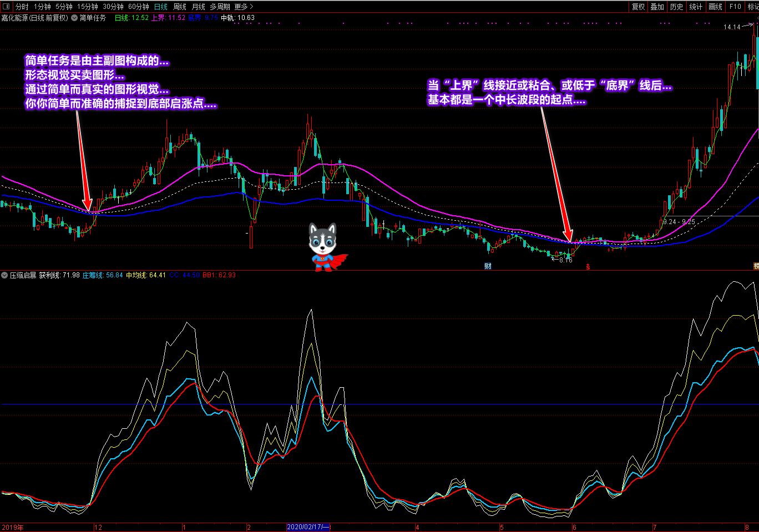Click the husky superhero mascot icon
The height and width of the screenshot is (532, 759).
point(325,246)
